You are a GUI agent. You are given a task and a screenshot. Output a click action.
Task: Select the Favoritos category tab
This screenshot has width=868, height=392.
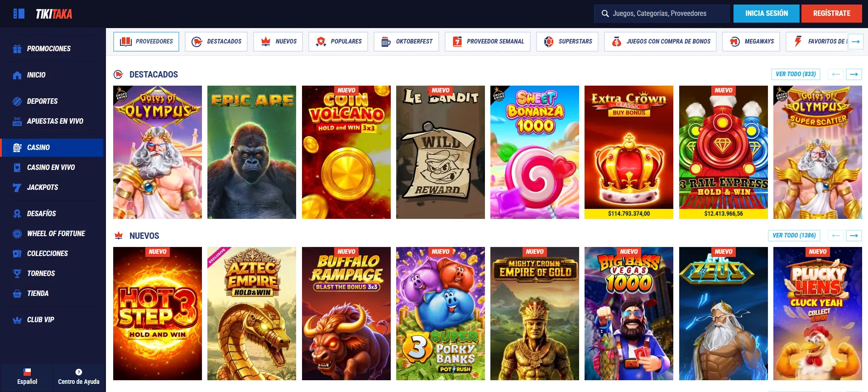(818, 42)
